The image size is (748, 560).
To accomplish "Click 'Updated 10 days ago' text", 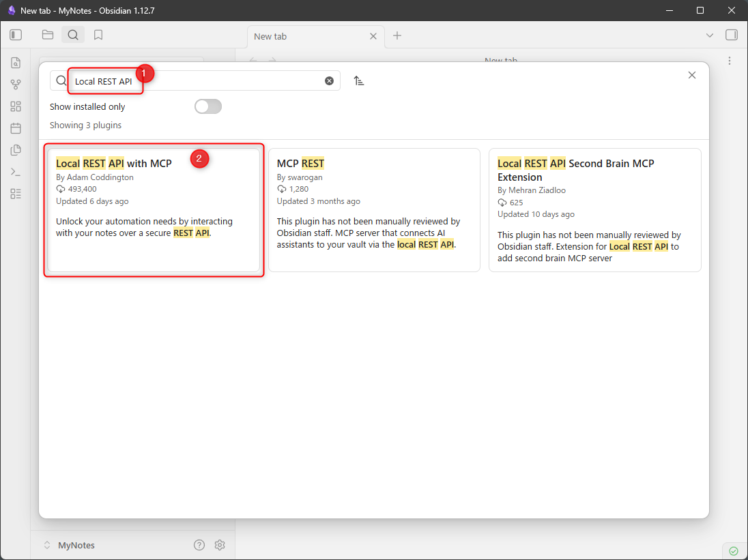I will 536,214.
